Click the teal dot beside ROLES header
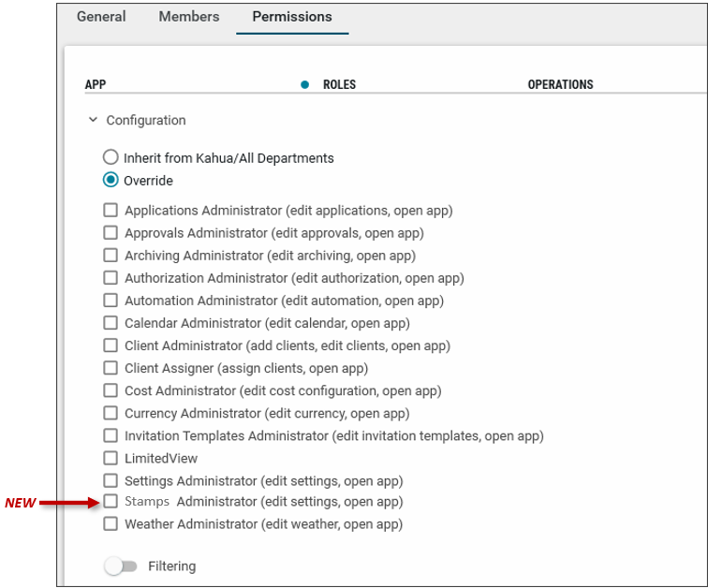708x588 pixels. pos(304,84)
